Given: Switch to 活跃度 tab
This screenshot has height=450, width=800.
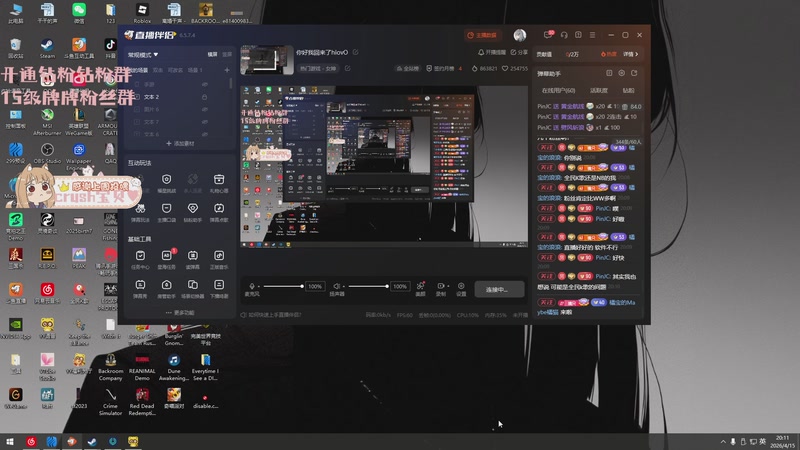Looking at the screenshot, I should pyautogui.click(x=598, y=90).
